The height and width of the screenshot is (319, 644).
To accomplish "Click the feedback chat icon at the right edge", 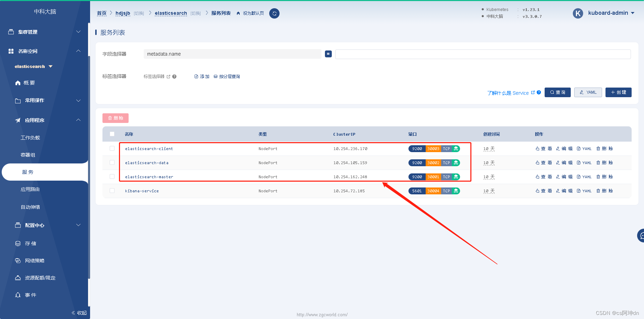I will pyautogui.click(x=641, y=236).
